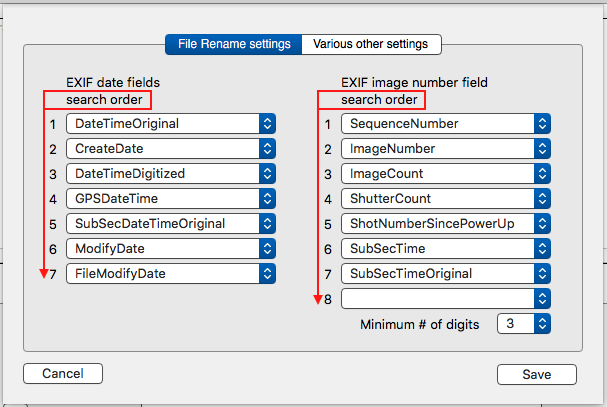The height and width of the screenshot is (407, 607).
Task: Click the GPSDateTime dropdown
Action: (170, 198)
